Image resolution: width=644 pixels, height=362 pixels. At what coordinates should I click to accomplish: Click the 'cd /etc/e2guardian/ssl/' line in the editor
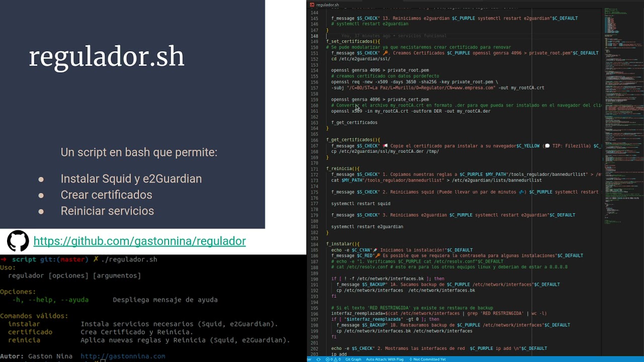pyautogui.click(x=361, y=59)
